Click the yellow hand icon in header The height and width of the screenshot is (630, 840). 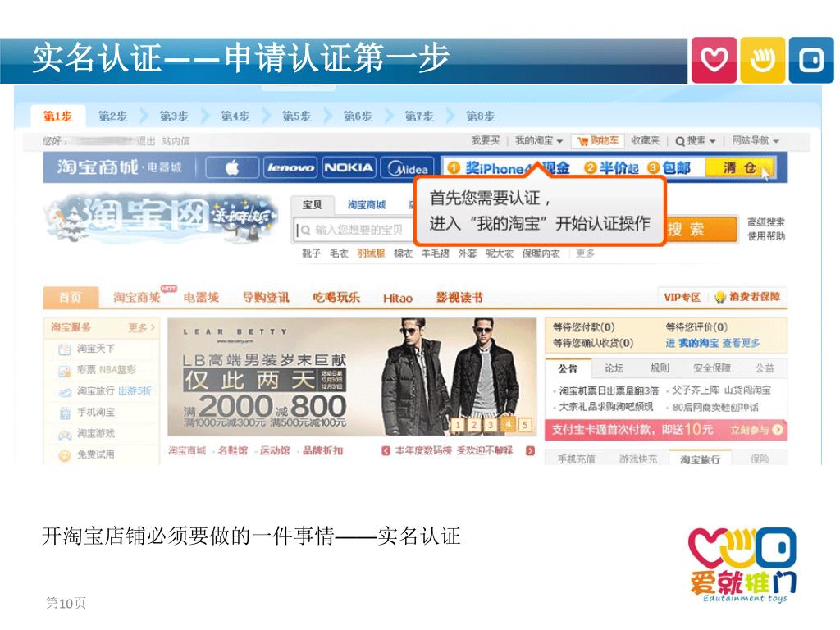tap(762, 60)
